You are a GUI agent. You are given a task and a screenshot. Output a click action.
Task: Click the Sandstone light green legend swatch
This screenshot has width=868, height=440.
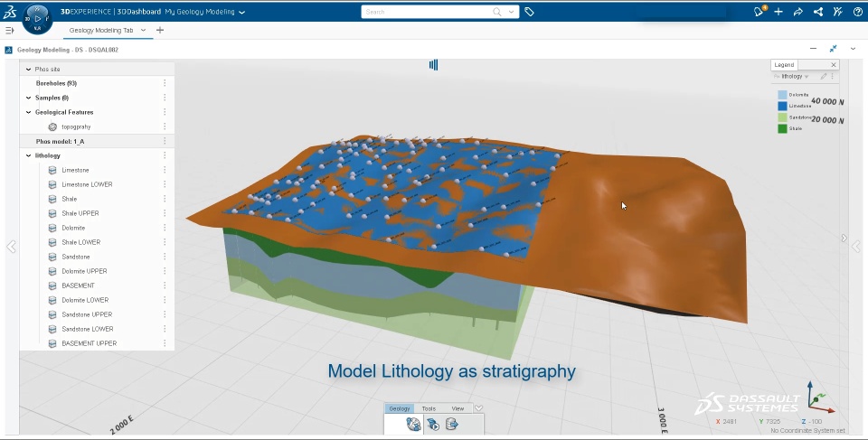coord(782,117)
